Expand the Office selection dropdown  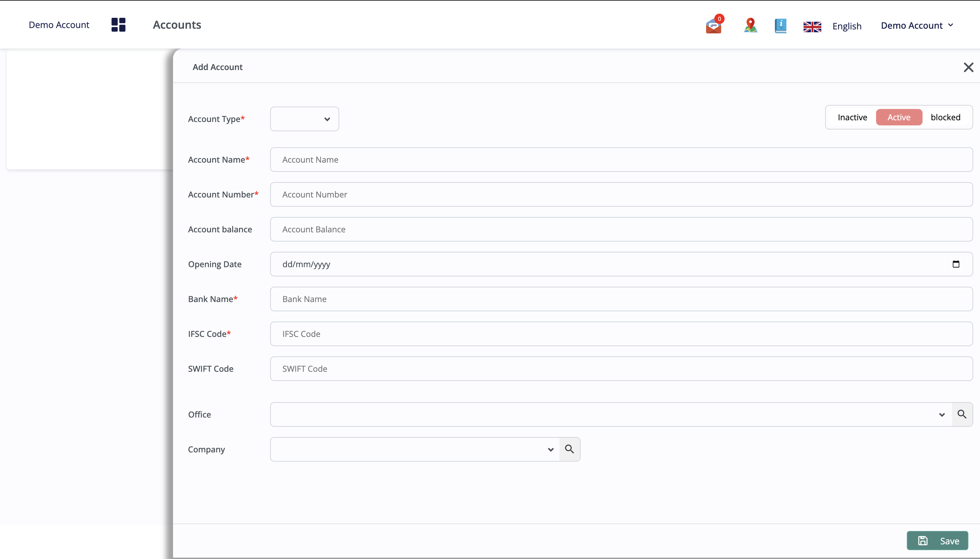[942, 414]
